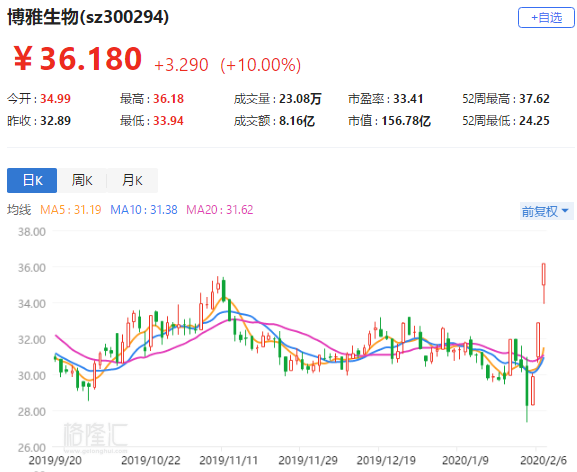Click the 市盈率 value 33.41
Viewport: 577px width, 472px height.
tap(408, 99)
